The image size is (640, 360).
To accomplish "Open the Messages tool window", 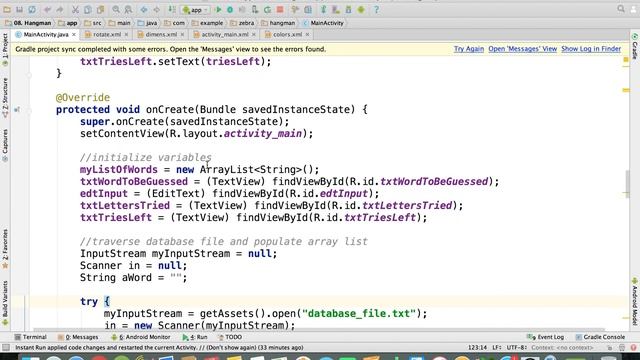I will click(x=78, y=337).
